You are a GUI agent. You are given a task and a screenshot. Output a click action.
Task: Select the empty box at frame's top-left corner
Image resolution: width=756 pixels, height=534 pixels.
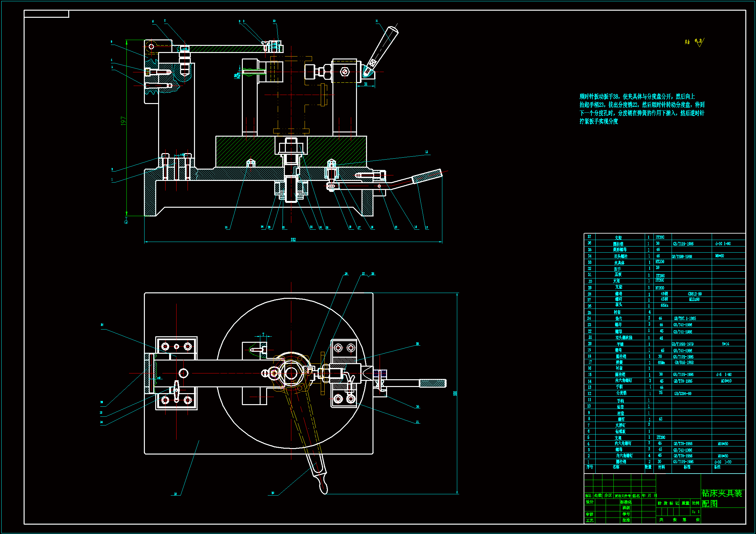click(x=47, y=14)
